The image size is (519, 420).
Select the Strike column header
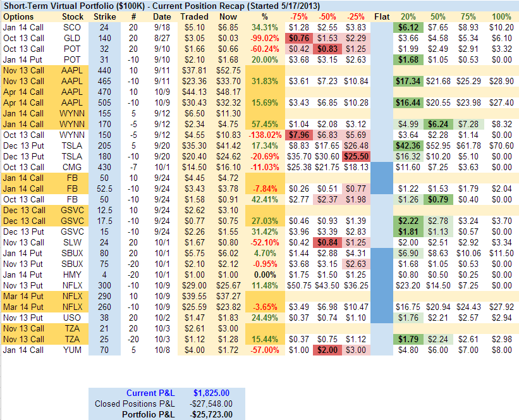[104, 16]
